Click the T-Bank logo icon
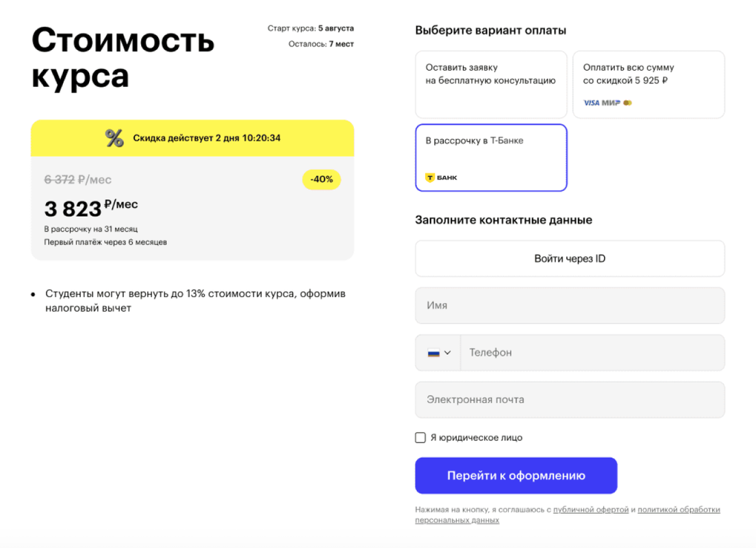Screen dimensions: 756x548 [x=441, y=177]
